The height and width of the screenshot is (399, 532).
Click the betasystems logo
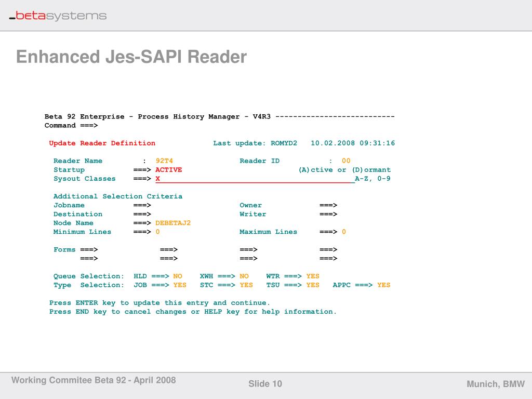[x=58, y=16]
